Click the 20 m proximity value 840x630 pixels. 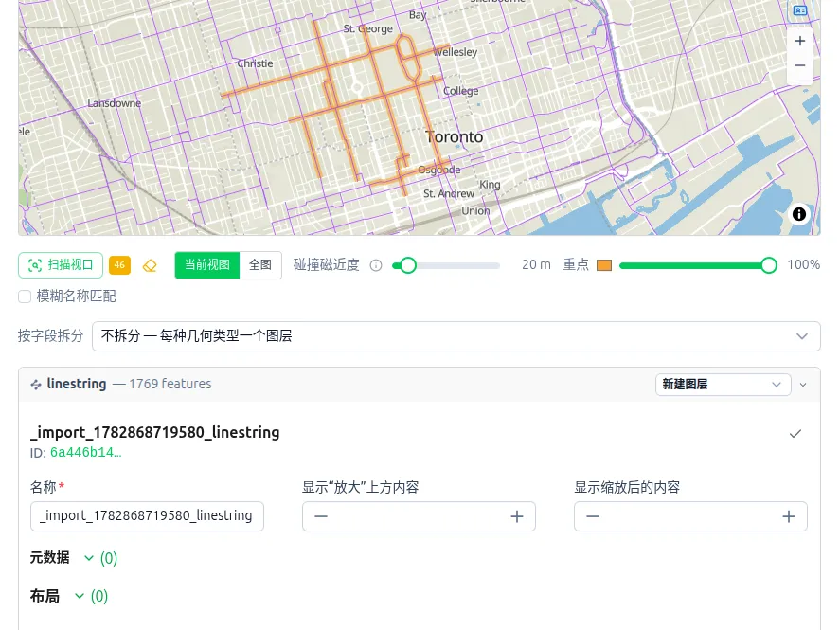536,265
